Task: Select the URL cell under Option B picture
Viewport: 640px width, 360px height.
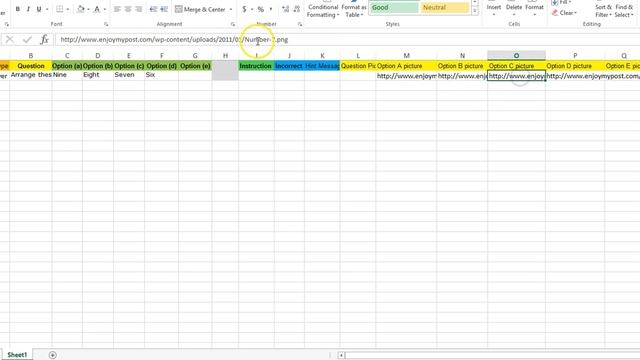Action: pos(462,76)
